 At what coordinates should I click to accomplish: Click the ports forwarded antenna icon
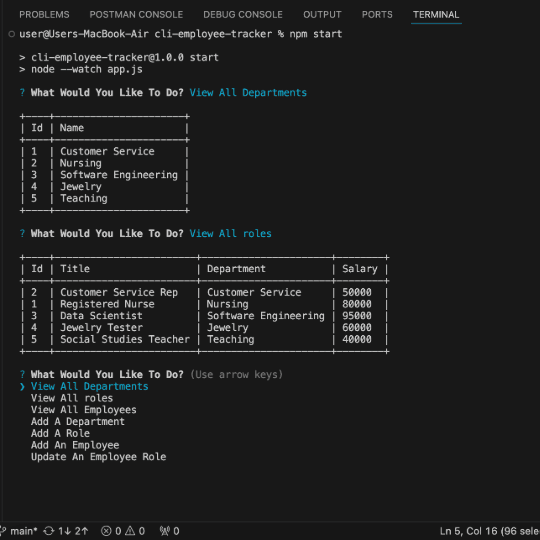point(164,531)
